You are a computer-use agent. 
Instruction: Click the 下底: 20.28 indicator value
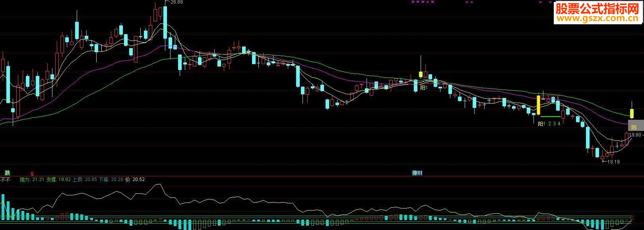(x=111, y=179)
